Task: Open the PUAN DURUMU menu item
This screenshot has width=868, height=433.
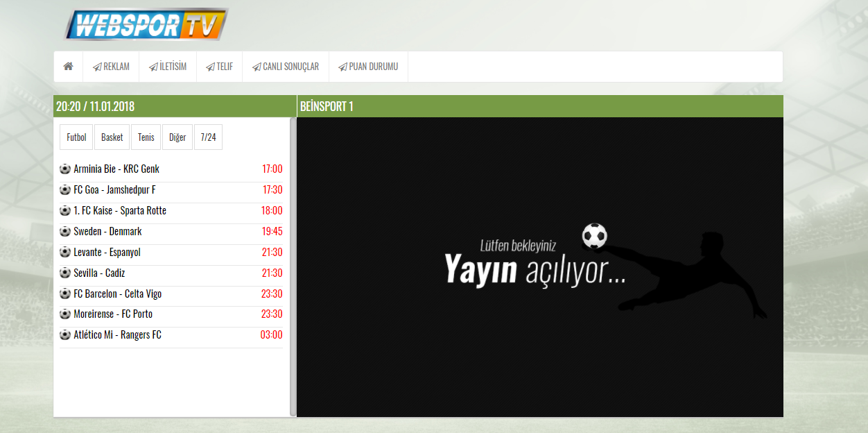Action: point(368,67)
